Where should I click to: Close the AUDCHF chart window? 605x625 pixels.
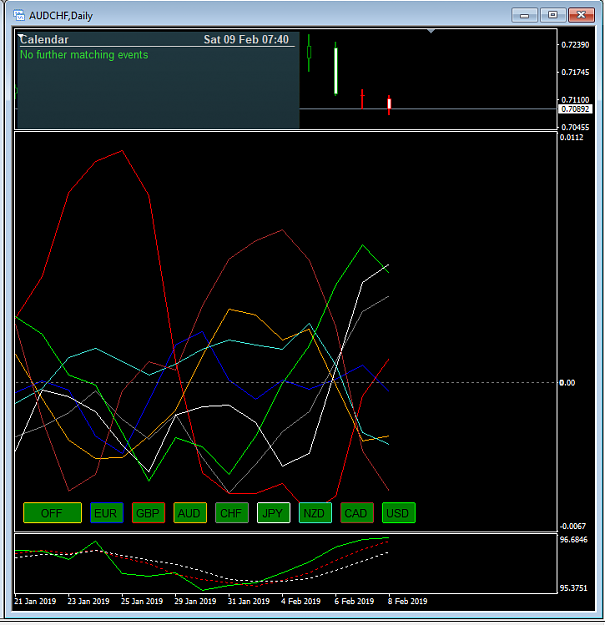(581, 15)
